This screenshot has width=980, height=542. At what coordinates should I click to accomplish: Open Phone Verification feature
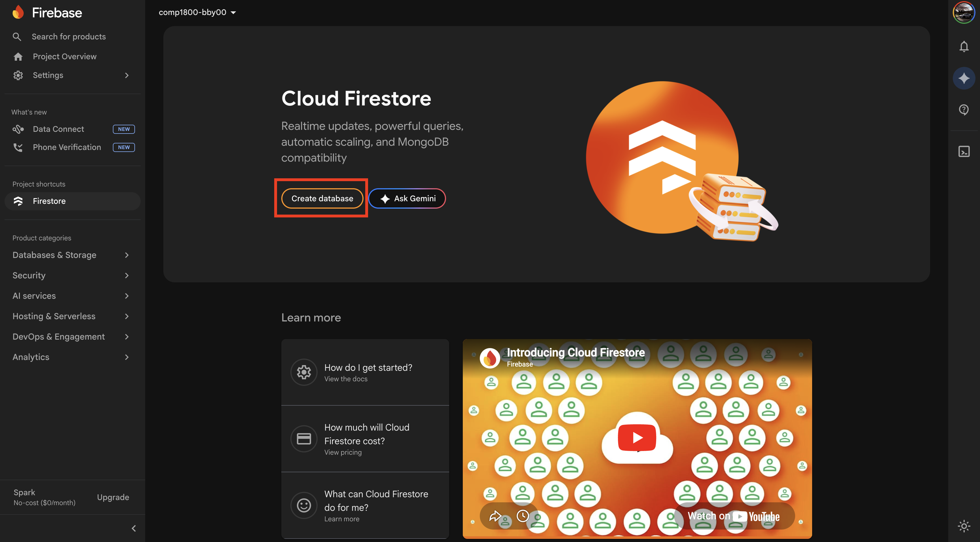click(67, 147)
